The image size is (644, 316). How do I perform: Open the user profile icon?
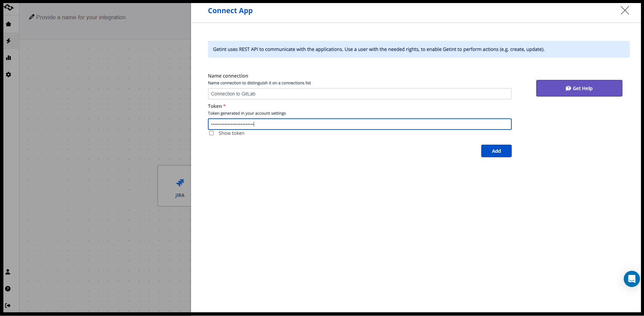coord(8,272)
